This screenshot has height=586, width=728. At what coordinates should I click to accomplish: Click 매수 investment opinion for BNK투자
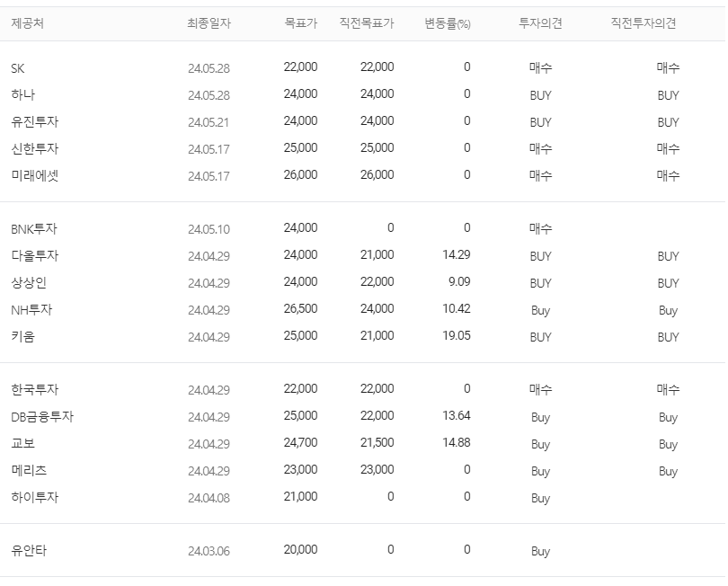point(540,228)
